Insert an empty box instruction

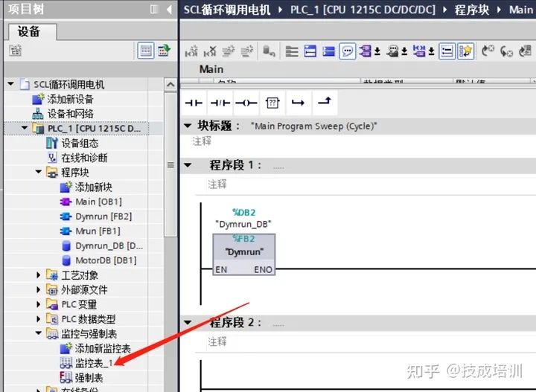pyautogui.click(x=272, y=103)
